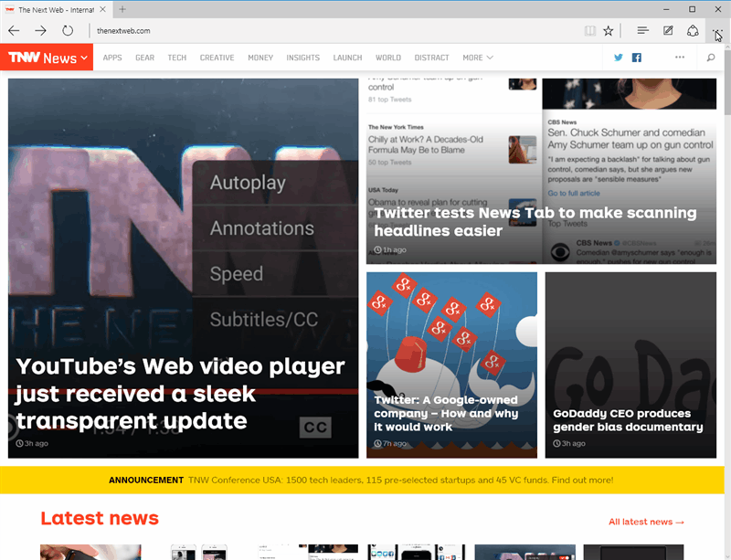Open the GEAR section
The image size is (731, 560).
145,58
